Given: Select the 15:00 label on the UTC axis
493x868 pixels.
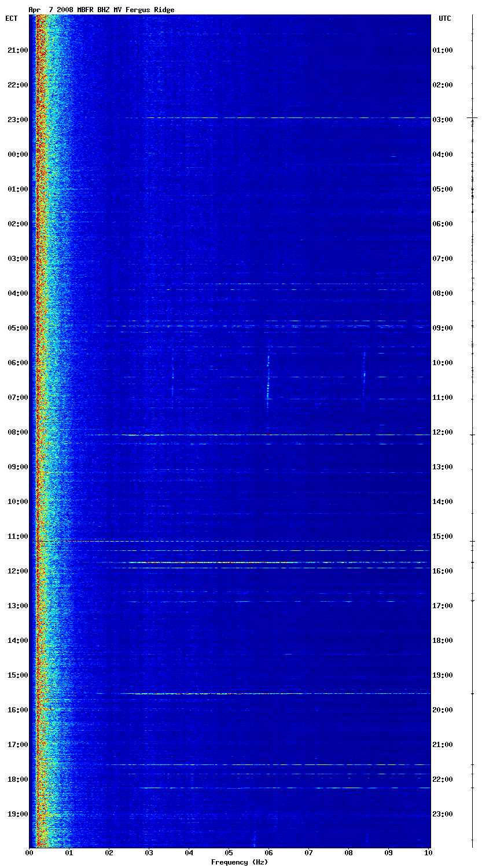Looking at the screenshot, I should pos(443,536).
